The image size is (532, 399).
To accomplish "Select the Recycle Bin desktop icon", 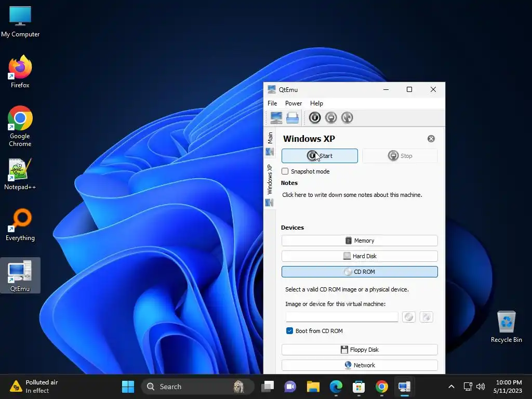I will (x=506, y=326).
